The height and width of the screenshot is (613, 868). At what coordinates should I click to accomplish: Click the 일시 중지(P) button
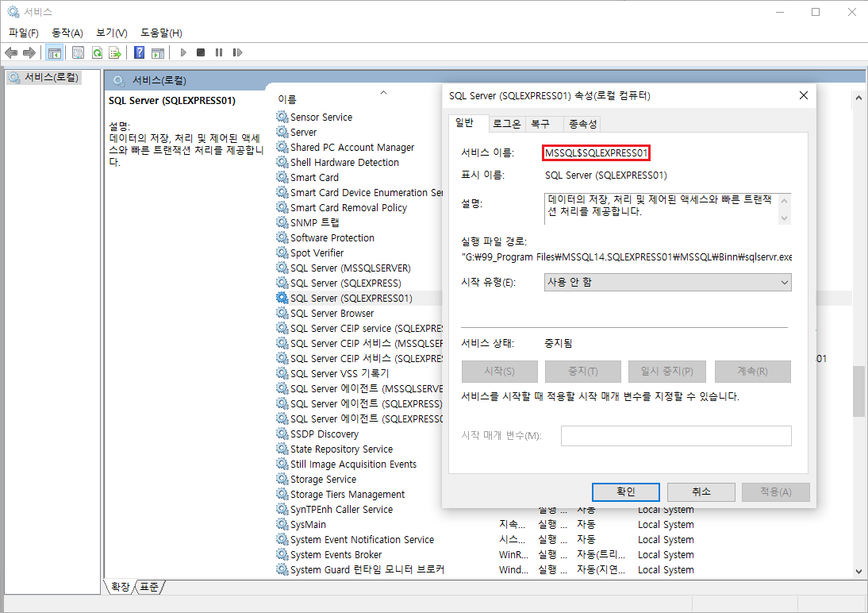coord(667,372)
